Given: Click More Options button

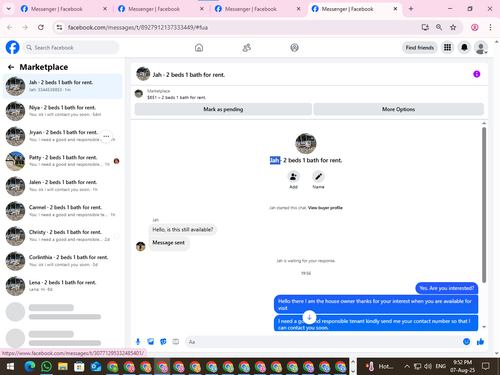Looking at the screenshot, I should coord(398,109).
